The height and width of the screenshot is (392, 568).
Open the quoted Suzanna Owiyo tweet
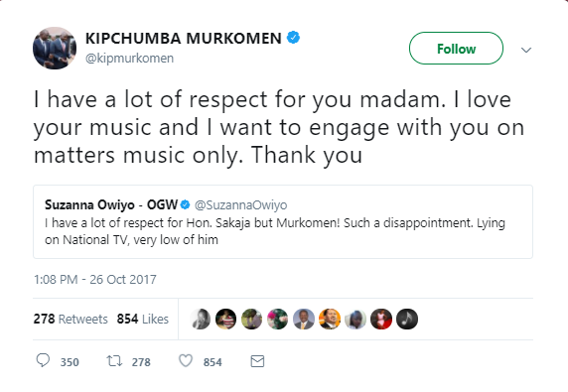coord(283,222)
